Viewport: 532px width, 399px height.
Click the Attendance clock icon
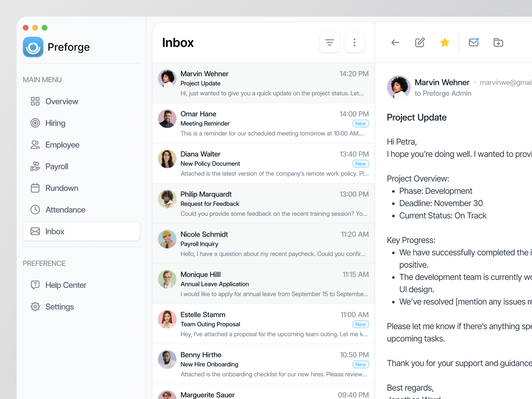pyautogui.click(x=35, y=209)
